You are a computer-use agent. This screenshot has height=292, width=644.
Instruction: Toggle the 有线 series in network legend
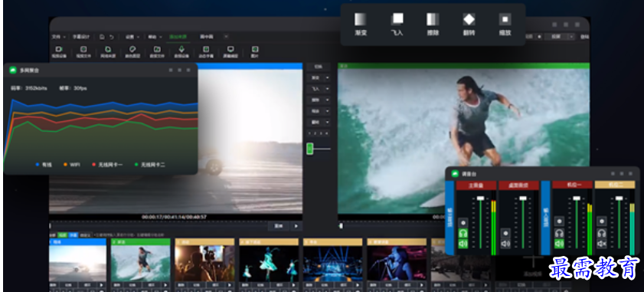click(44, 165)
